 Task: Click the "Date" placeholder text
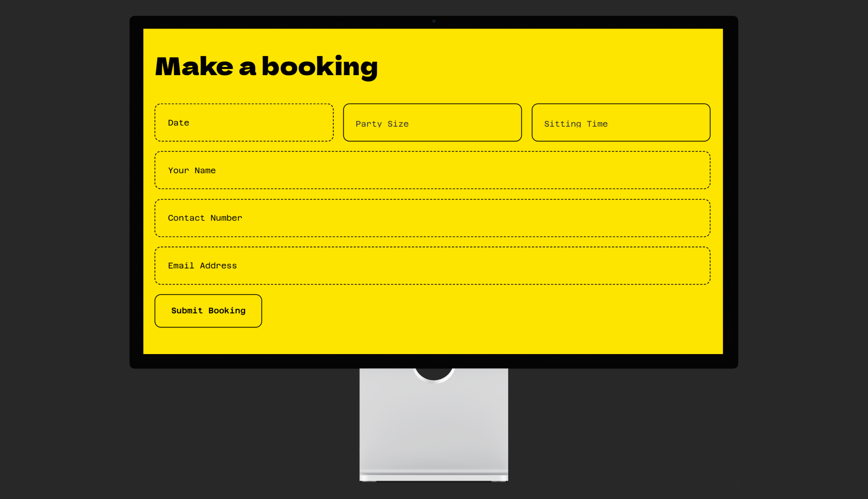(x=178, y=123)
